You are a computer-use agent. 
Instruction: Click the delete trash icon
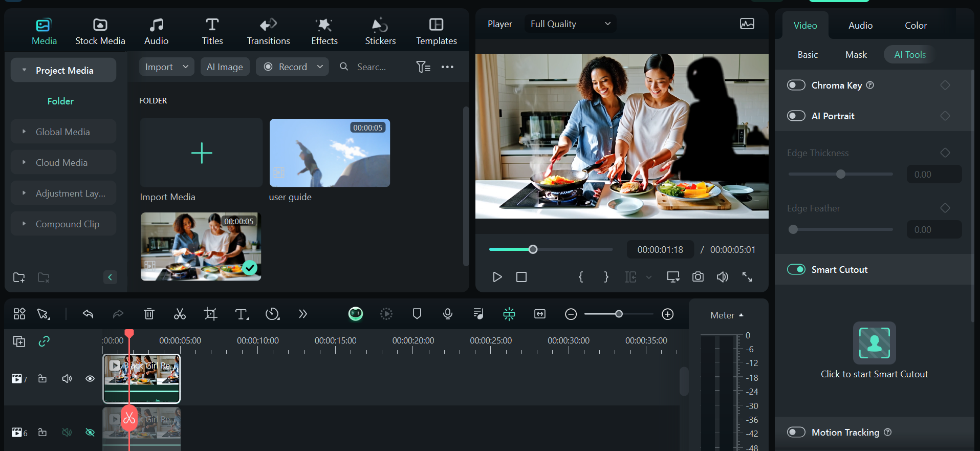(149, 314)
